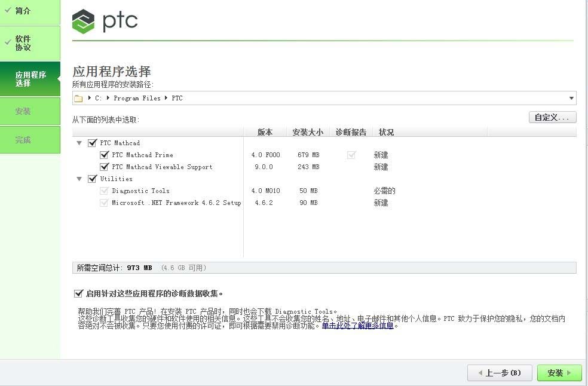Click the PTC logo icon
The height and width of the screenshot is (386, 588).
[x=83, y=22]
